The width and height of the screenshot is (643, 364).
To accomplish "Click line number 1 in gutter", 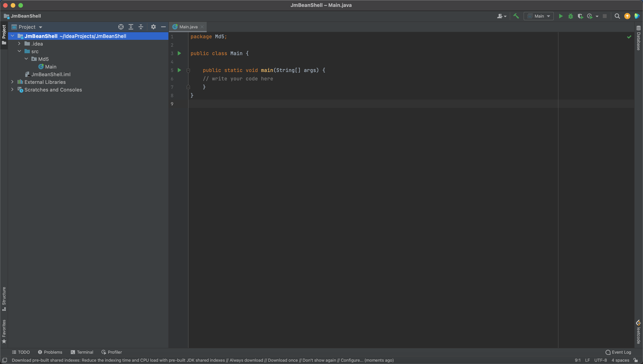I will pos(172,37).
